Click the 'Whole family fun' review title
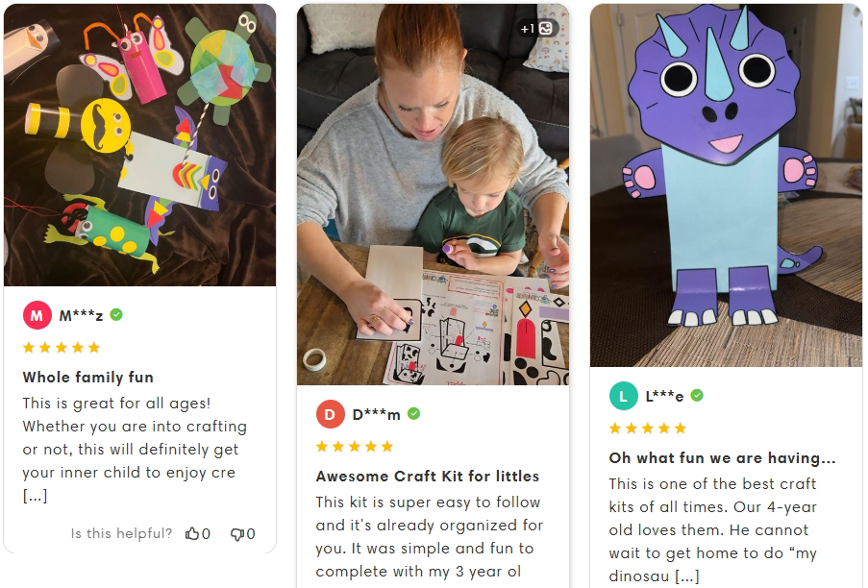868x588 pixels. (x=88, y=378)
